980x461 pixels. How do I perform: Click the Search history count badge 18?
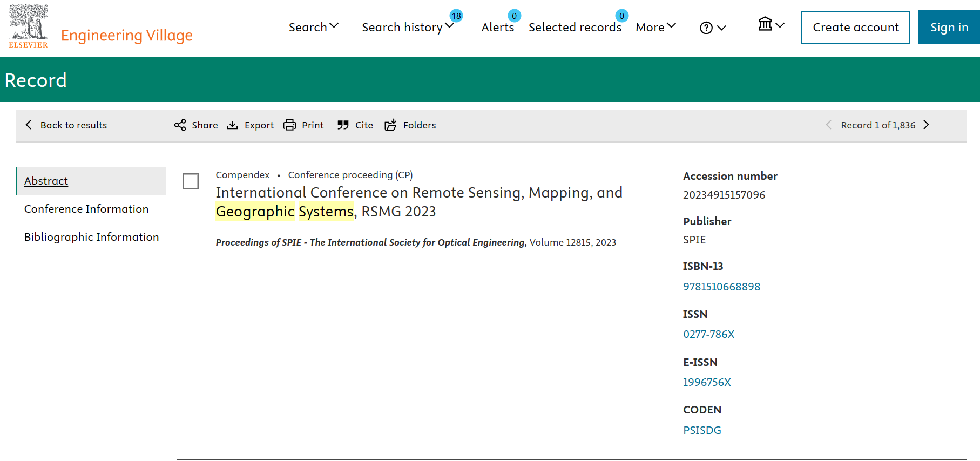coord(456,16)
